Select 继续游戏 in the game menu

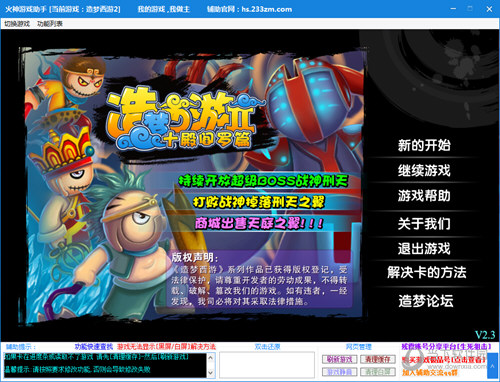(424, 170)
